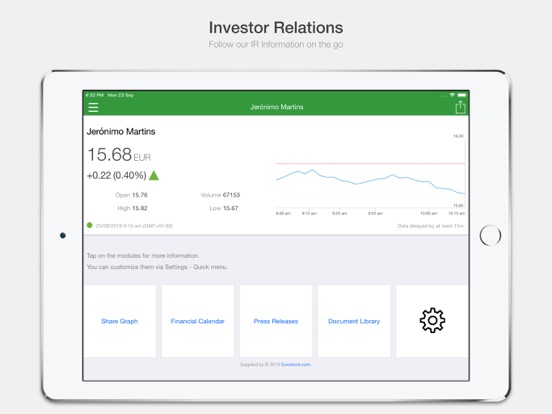Click the 'Follow our IR Information' subtitle
This screenshot has width=552, height=414.
point(276,44)
